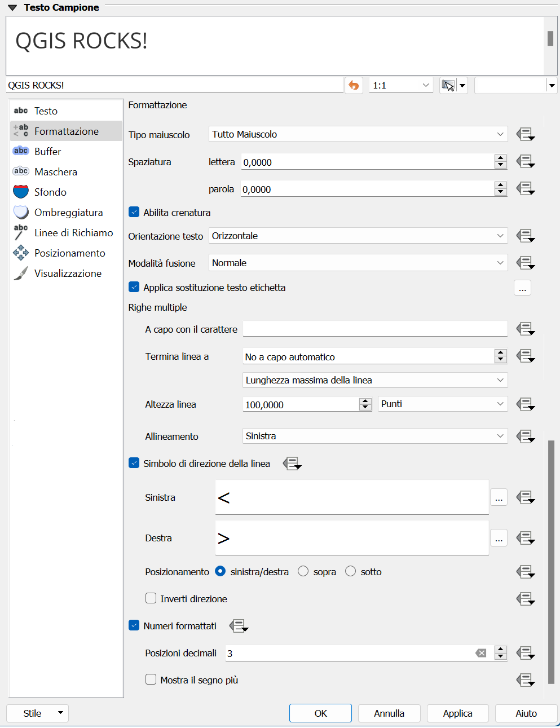Click data-defined override for Mostra il segno più
This screenshot has height=728, width=560.
(x=525, y=680)
